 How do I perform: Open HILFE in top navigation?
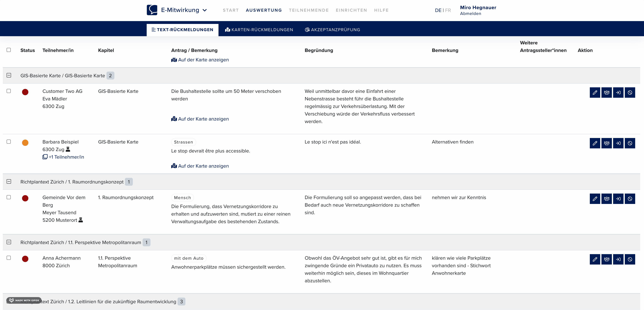tap(381, 10)
